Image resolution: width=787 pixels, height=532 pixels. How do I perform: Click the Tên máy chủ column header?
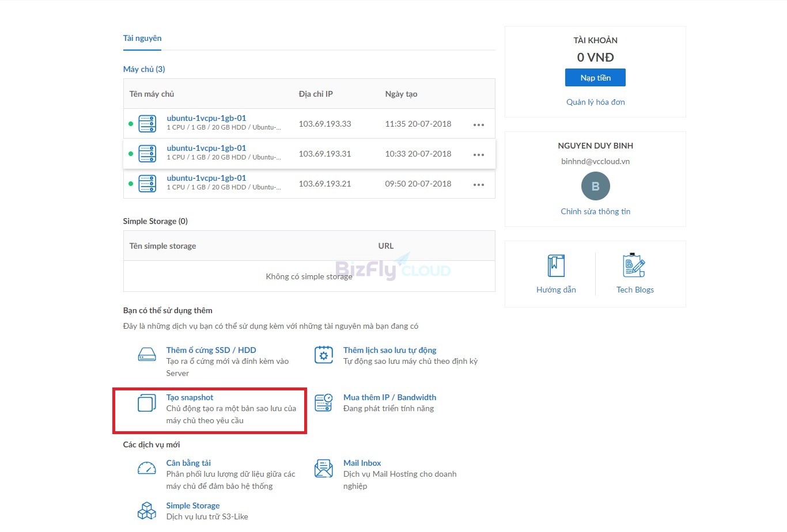(152, 94)
